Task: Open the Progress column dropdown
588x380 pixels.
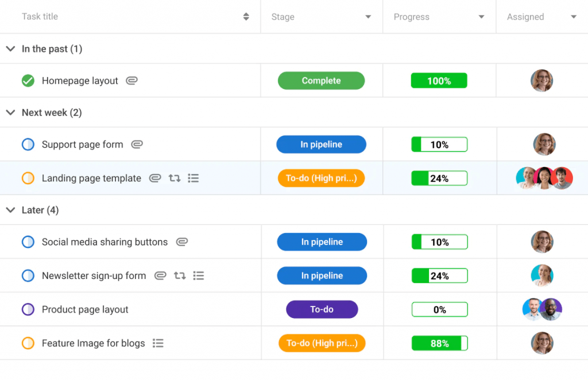Action: coord(481,17)
